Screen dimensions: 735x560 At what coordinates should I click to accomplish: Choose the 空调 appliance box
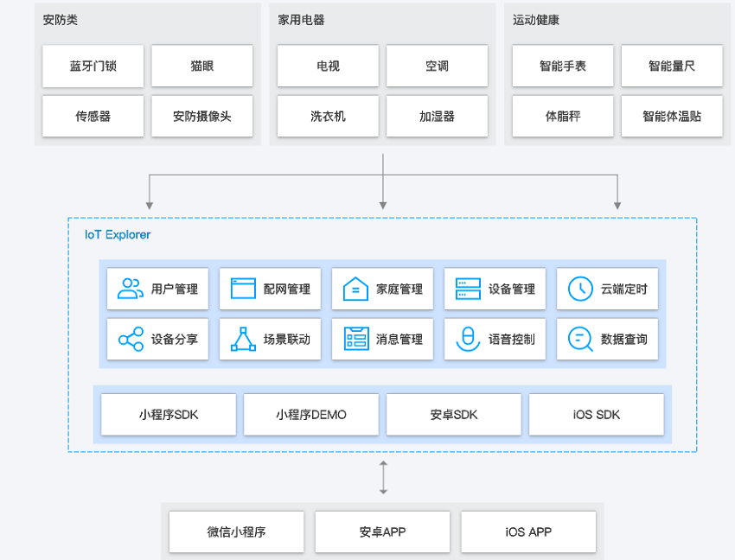click(x=437, y=66)
